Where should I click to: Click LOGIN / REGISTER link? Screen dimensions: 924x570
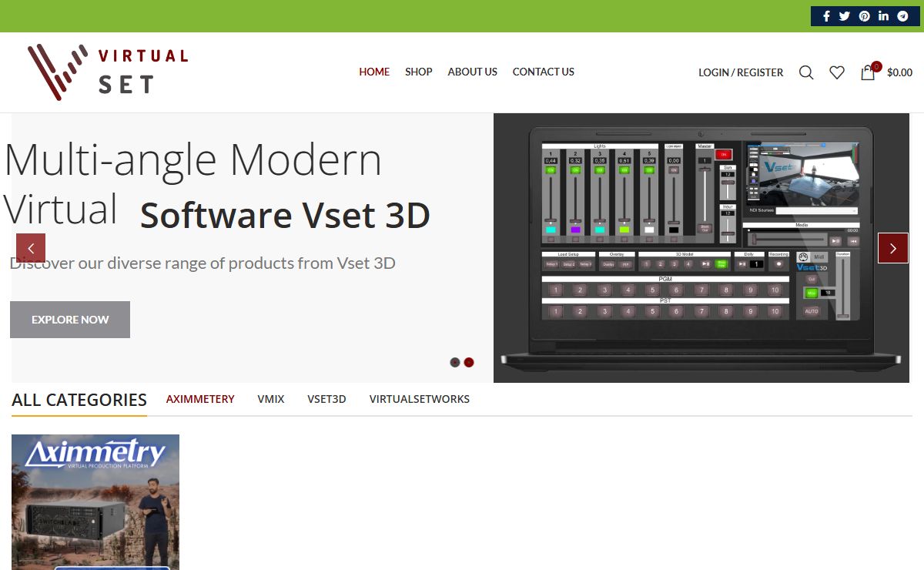741,72
